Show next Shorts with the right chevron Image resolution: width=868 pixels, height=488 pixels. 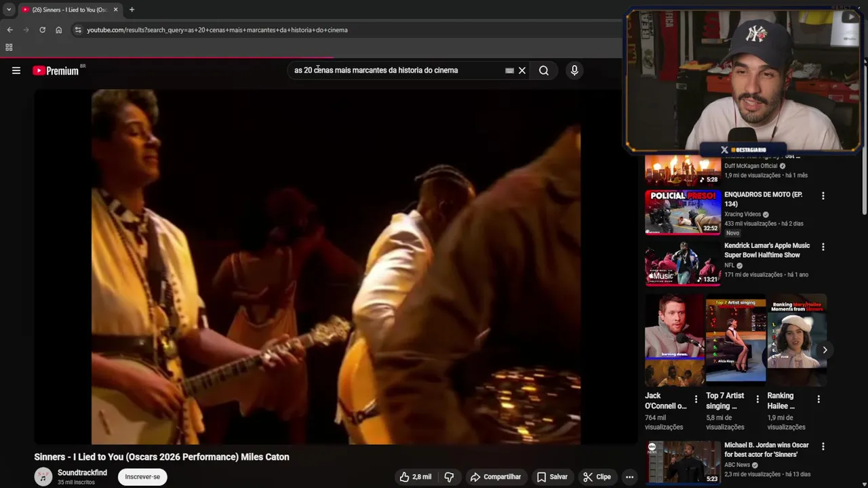(x=825, y=350)
